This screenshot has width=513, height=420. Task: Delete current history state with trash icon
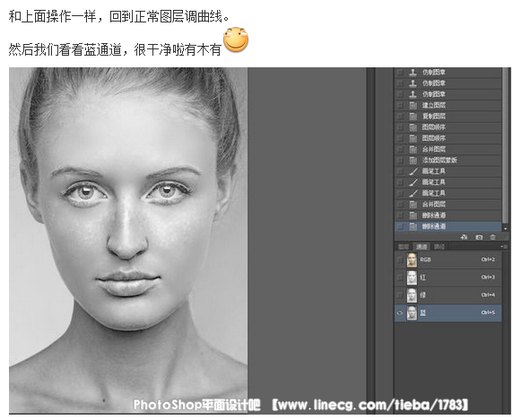tap(492, 237)
